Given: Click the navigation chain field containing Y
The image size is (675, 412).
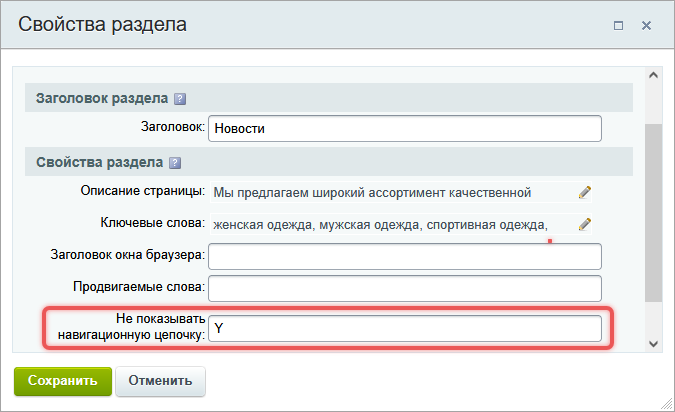Looking at the screenshot, I should (x=405, y=328).
